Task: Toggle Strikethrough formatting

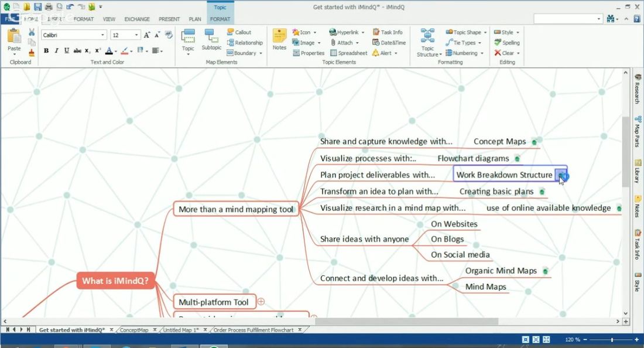Action: point(77,50)
